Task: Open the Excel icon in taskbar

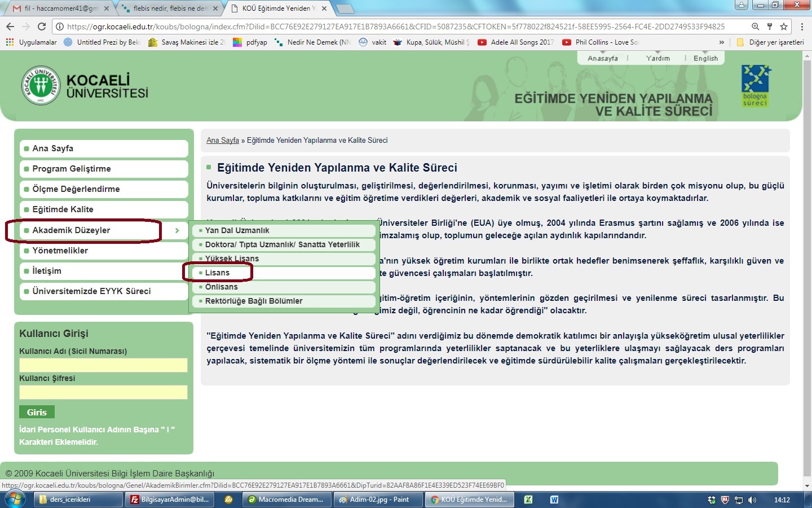Action: [528, 500]
